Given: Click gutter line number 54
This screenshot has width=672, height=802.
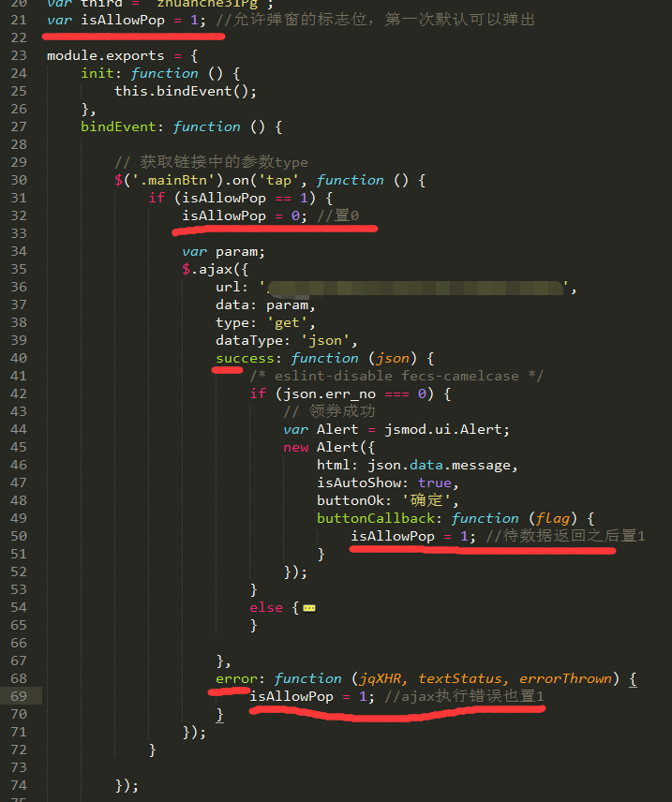Looking at the screenshot, I should coord(19,607).
